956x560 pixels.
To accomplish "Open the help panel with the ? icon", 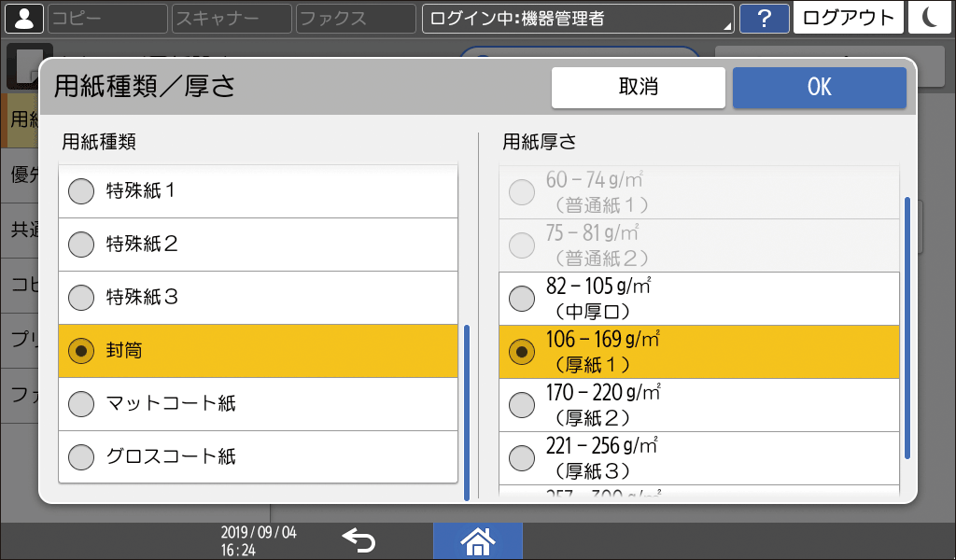I will [765, 18].
